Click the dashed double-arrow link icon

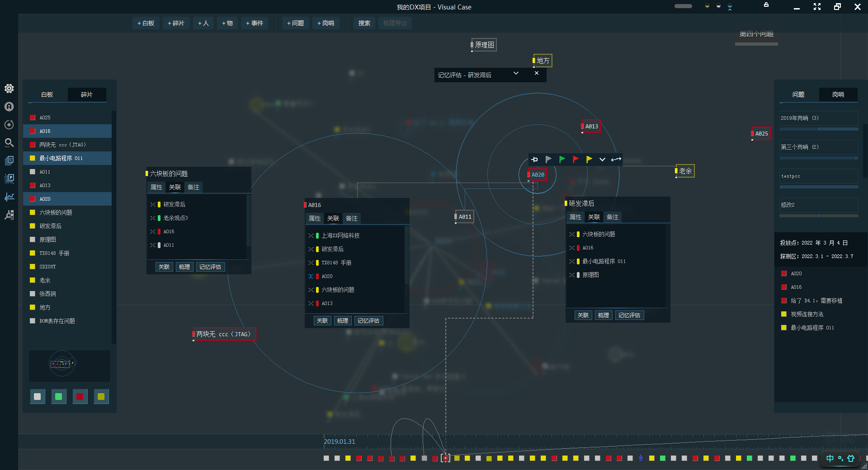[x=616, y=160]
